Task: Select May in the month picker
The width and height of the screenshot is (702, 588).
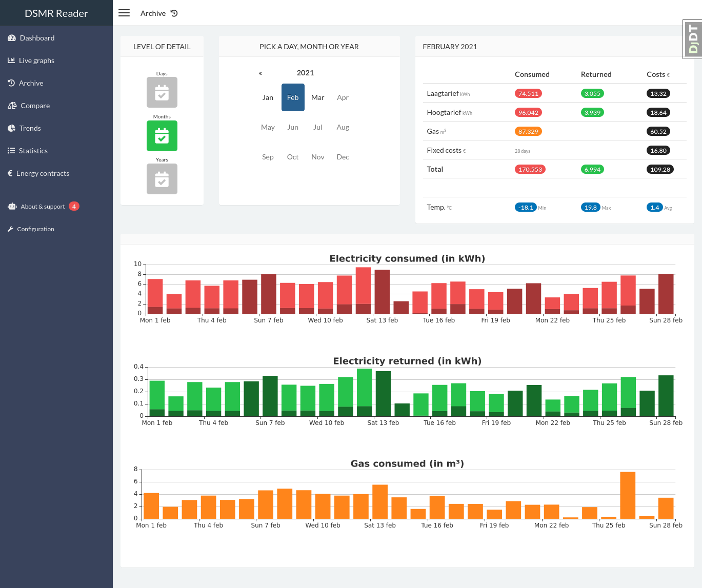Action: click(x=268, y=127)
